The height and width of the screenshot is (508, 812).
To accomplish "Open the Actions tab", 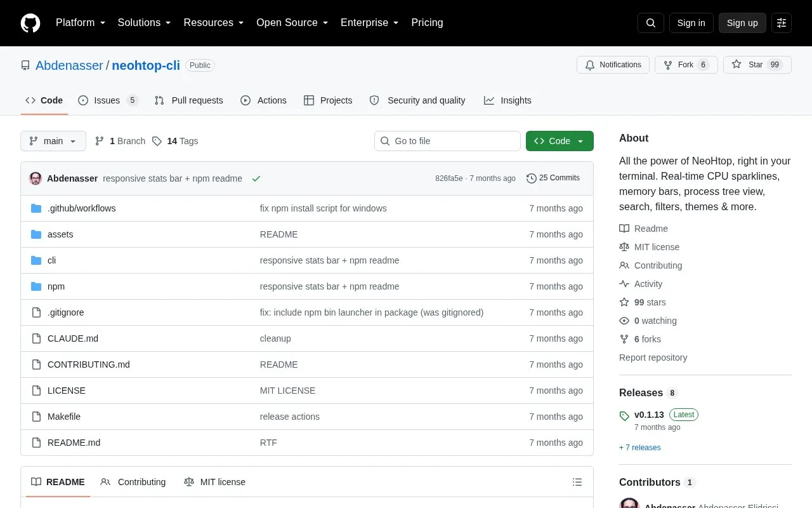I will [x=263, y=100].
